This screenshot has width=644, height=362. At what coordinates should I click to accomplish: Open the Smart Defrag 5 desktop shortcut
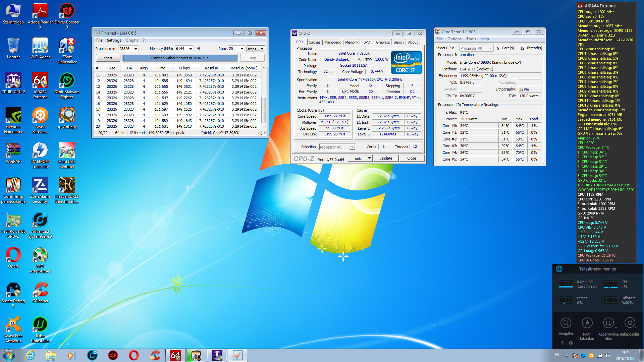click(x=13, y=295)
